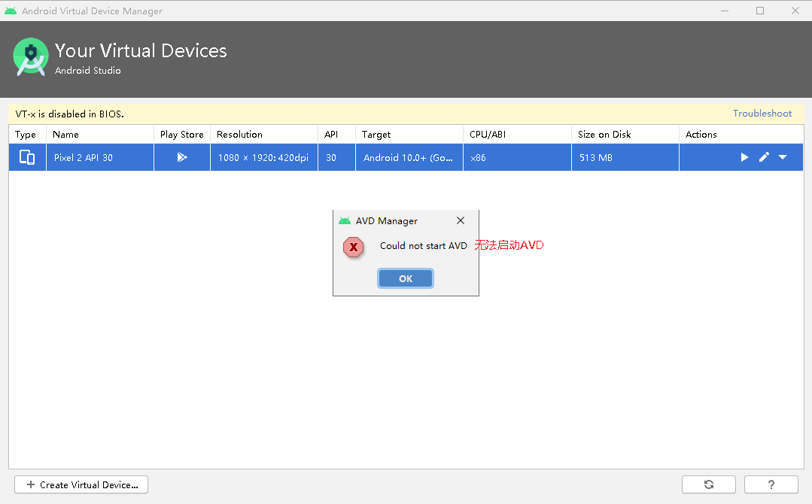This screenshot has width=812, height=504.
Task: Sort by the Type column header
Action: [x=26, y=135]
